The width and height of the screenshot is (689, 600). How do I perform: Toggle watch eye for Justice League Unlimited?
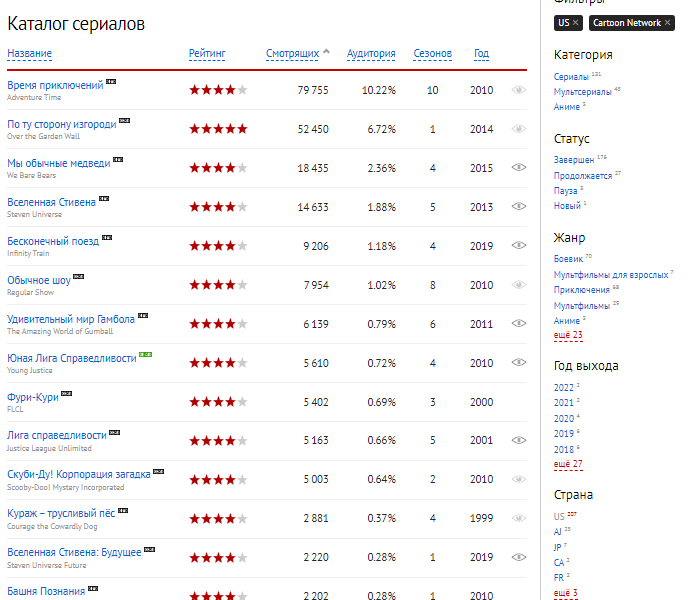[x=519, y=440]
